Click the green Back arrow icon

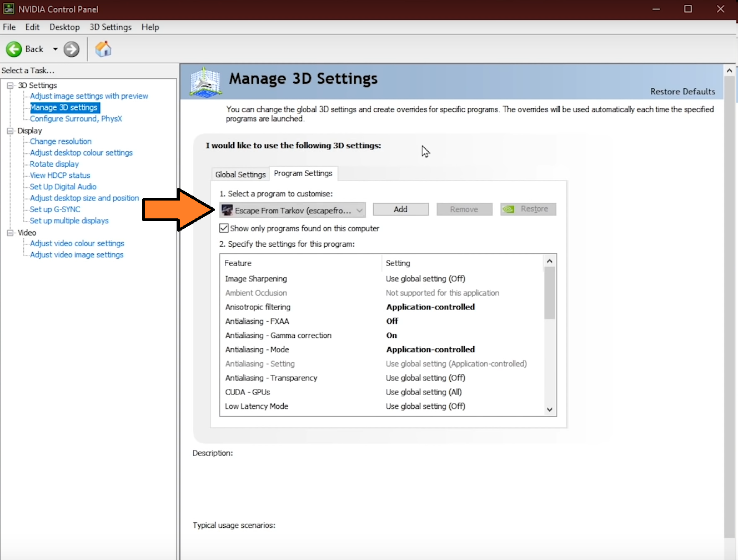14,49
